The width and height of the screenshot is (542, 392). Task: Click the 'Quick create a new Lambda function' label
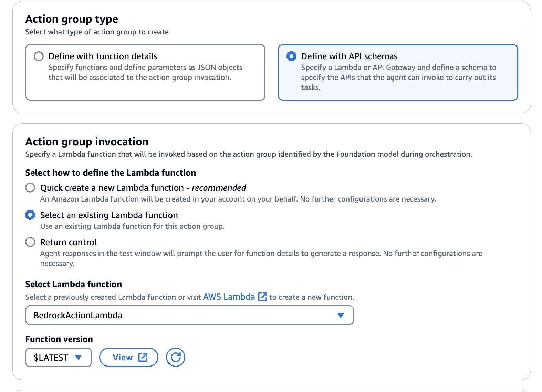tap(112, 188)
